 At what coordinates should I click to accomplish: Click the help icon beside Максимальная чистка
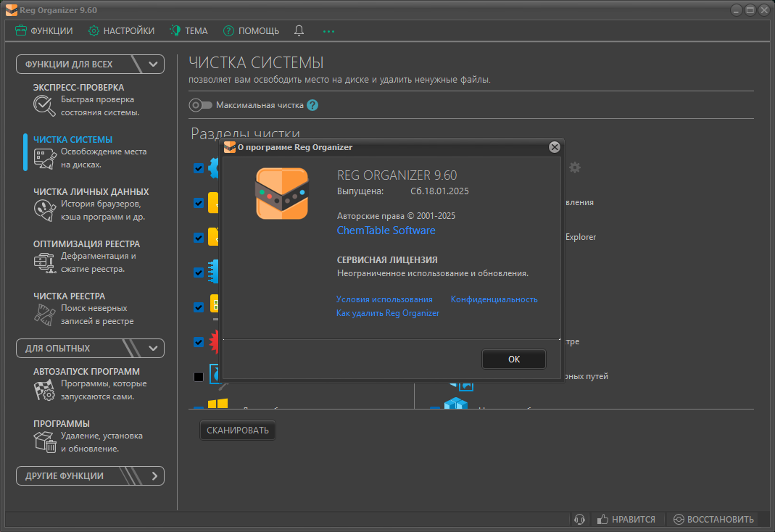[x=312, y=105]
